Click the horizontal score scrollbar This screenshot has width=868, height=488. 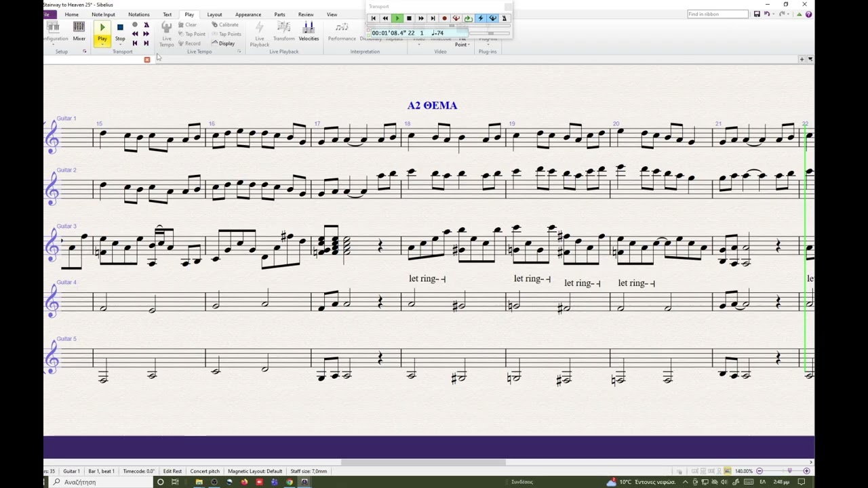click(x=423, y=463)
